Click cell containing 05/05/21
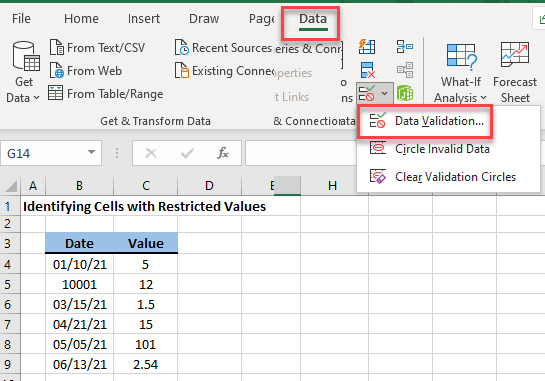The height and width of the screenshot is (381, 545). pyautogui.click(x=79, y=344)
